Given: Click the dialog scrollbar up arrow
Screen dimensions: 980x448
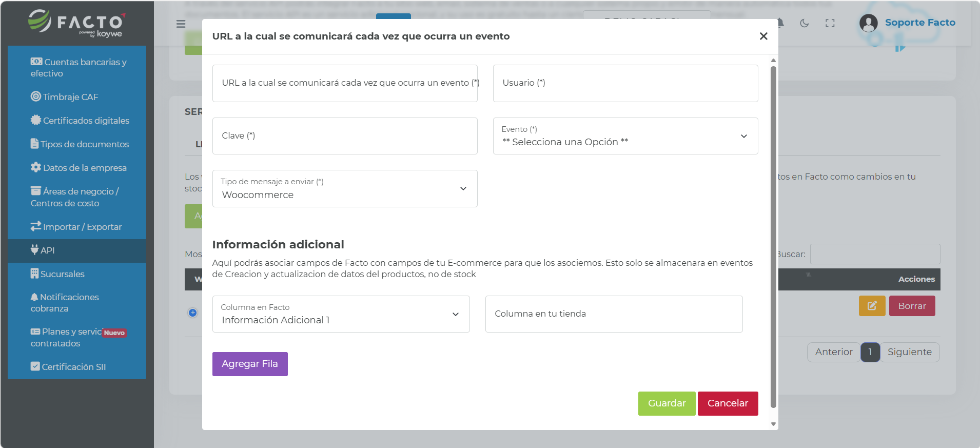Looking at the screenshot, I should [x=773, y=61].
